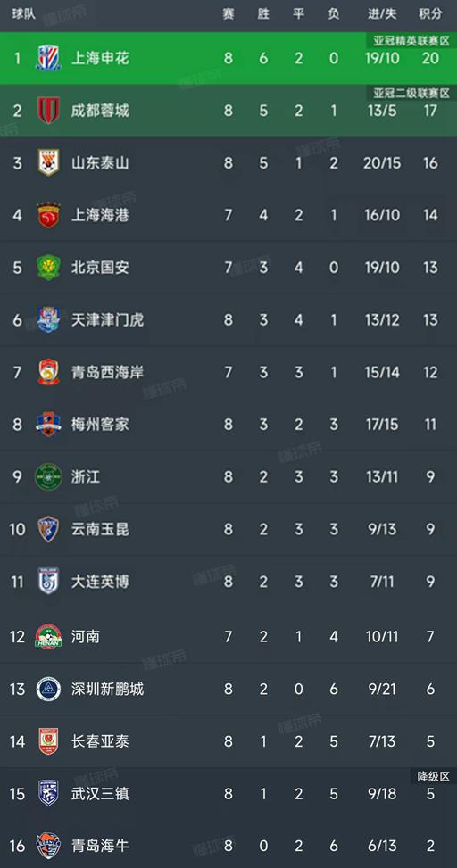Click the 武汉三镇 team crest icon
This screenshot has height=868, width=457.
point(48,793)
